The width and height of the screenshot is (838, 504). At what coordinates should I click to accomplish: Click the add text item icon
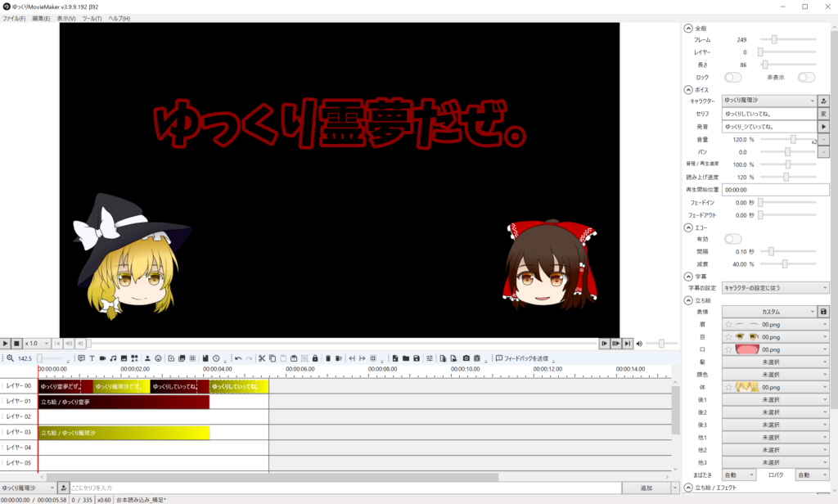[x=92, y=358]
